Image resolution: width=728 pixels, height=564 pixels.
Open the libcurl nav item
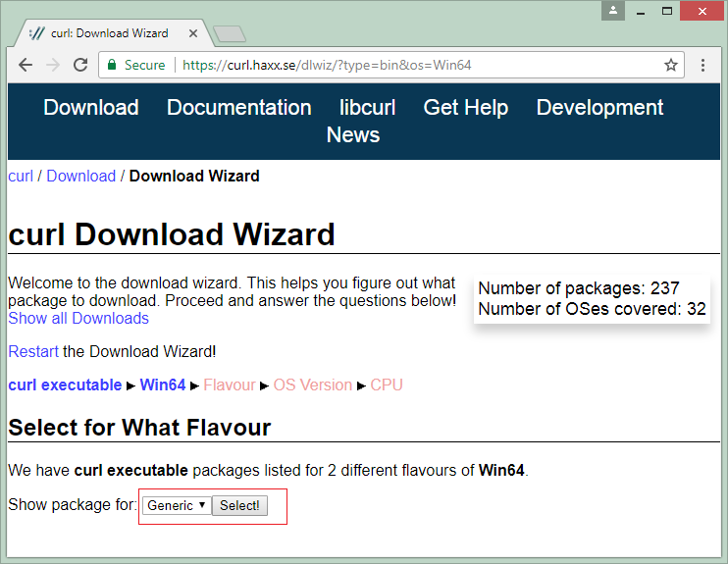367,107
